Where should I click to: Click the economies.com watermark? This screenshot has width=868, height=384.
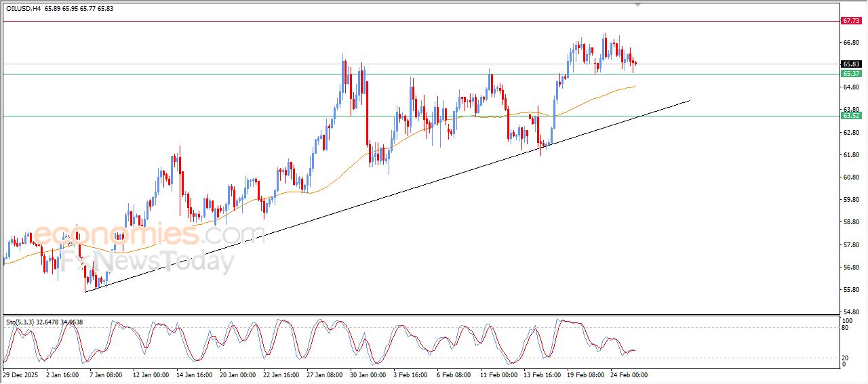pos(149,235)
